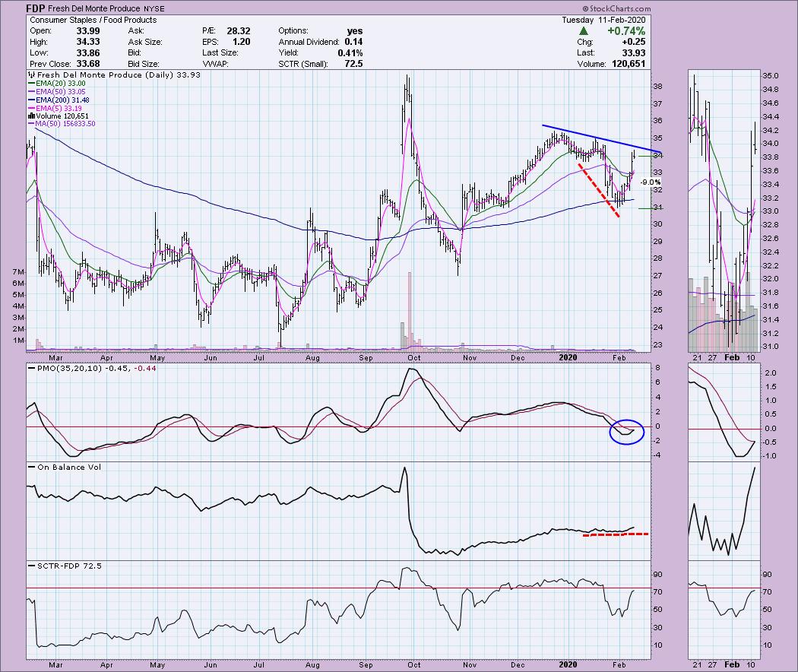Click the Open price value 33.99
This screenshot has width=798, height=672.
point(88,31)
